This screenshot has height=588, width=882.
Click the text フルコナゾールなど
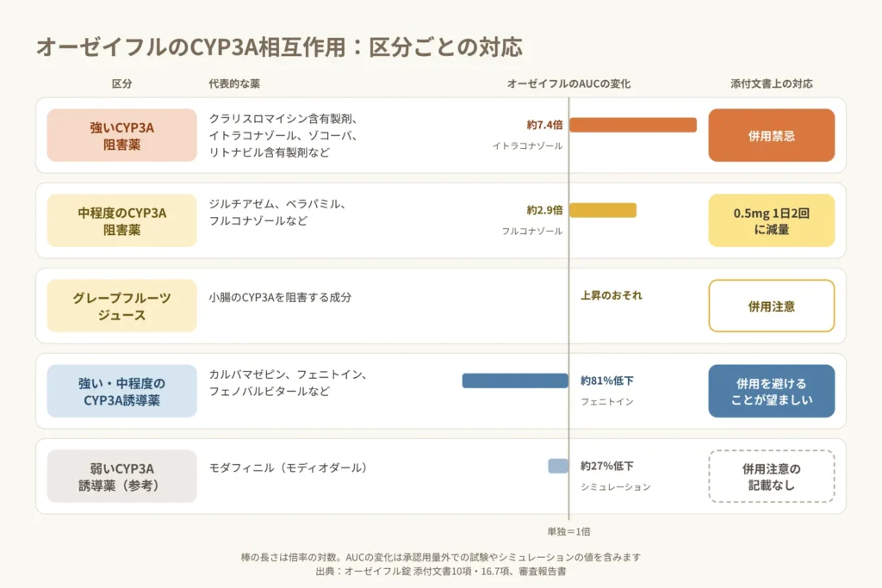click(x=258, y=221)
